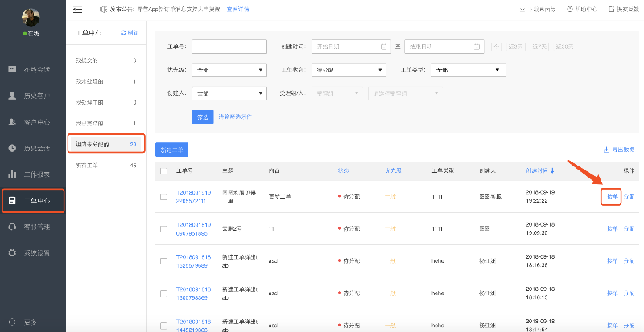This screenshot has height=332, width=644.
Task: Click the ticket number input field
Action: click(229, 47)
